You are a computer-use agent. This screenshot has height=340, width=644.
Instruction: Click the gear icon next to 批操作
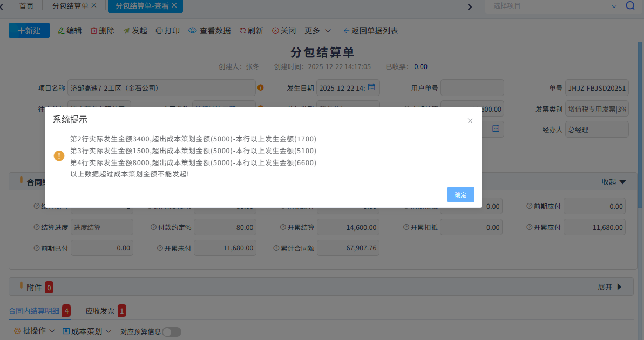[x=18, y=330]
